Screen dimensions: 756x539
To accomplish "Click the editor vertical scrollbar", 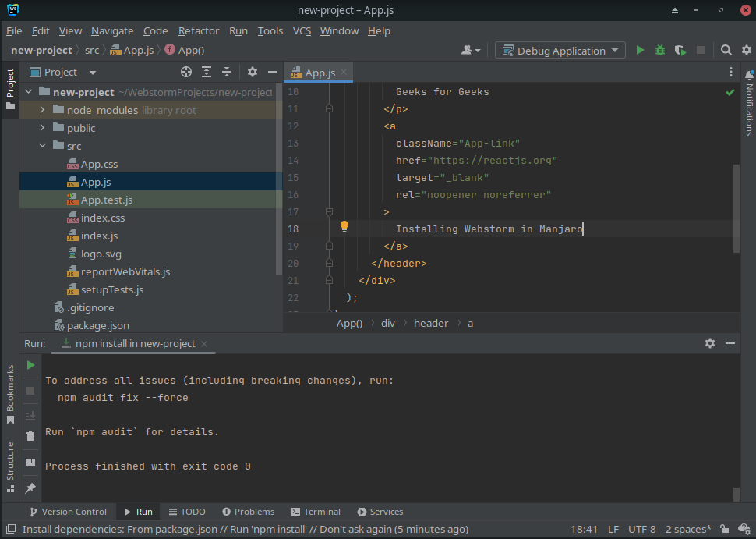I will [x=737, y=208].
